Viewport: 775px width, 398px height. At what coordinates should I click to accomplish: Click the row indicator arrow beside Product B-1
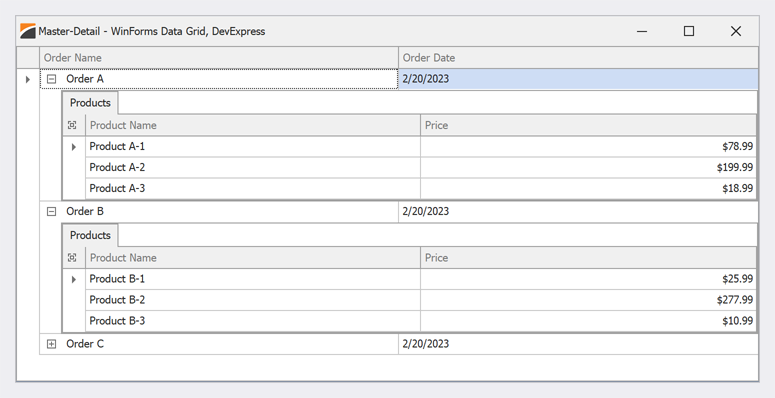[x=74, y=279]
